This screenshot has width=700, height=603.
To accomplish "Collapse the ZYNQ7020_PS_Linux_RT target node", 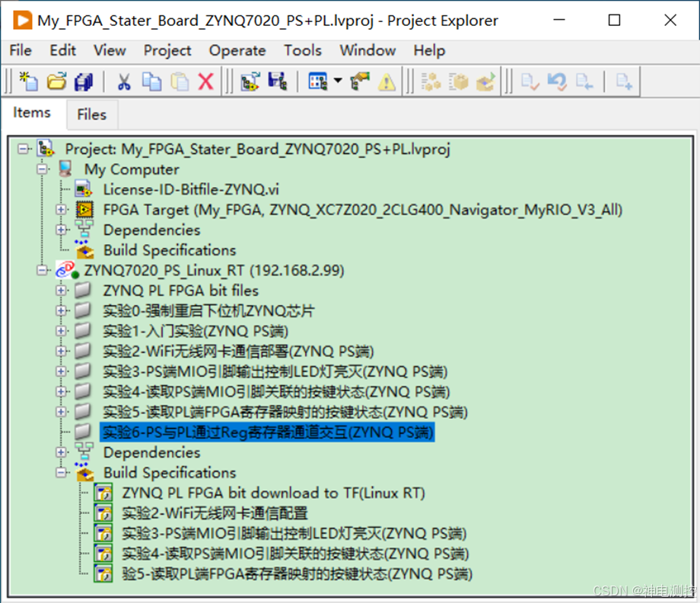I will coord(42,270).
